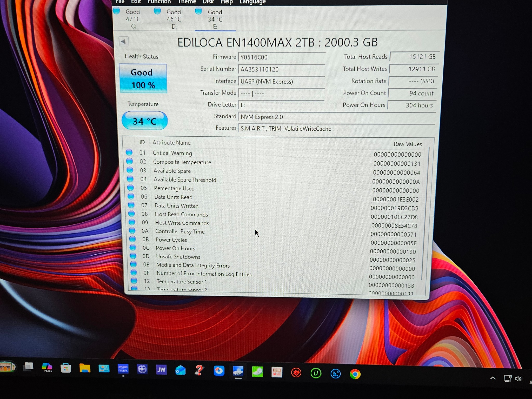Viewport: 532px width, 399px height.
Task: Click the vertical scrollbar of attribute list
Action: point(425,213)
